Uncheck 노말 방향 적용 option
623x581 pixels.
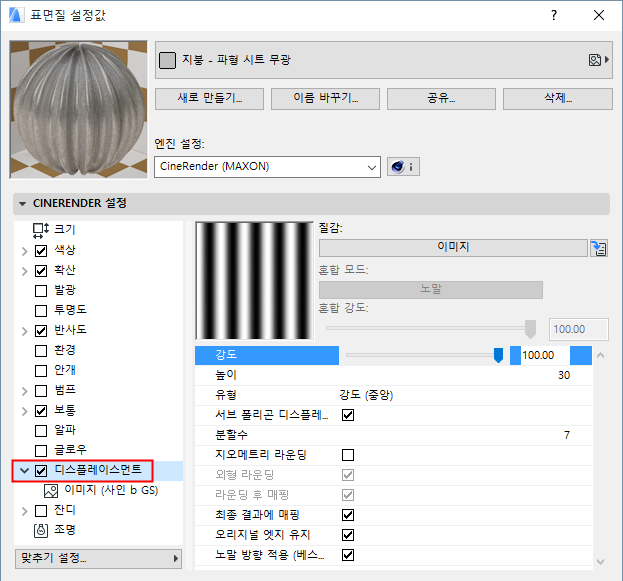[x=348, y=554]
